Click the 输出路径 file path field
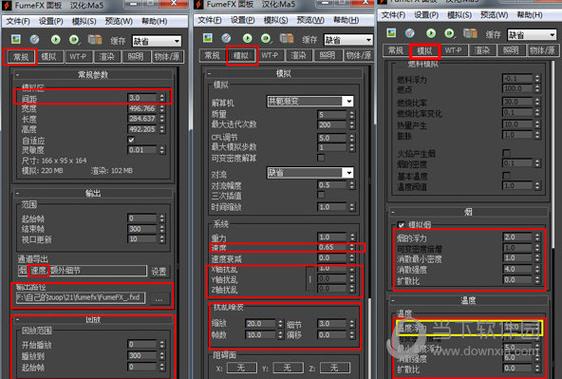 pyautogui.click(x=81, y=298)
